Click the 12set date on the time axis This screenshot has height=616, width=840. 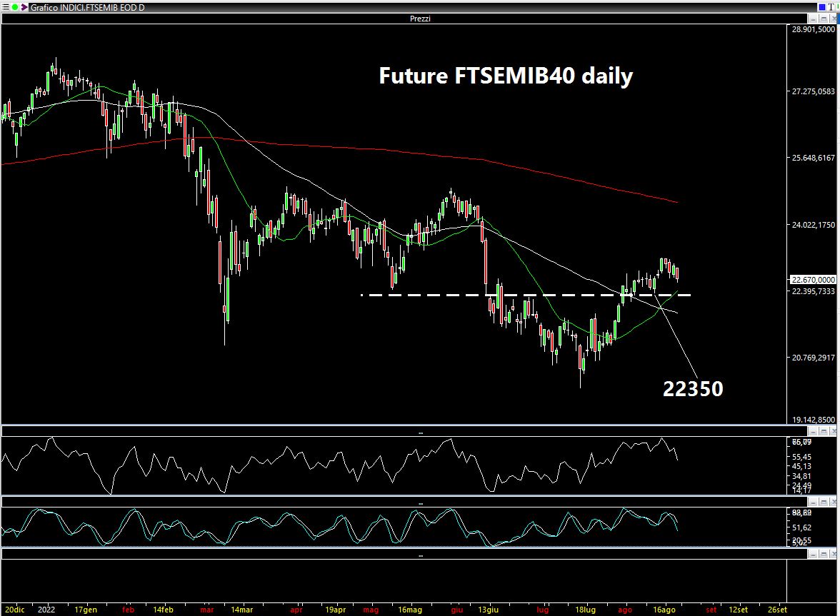click(x=739, y=610)
